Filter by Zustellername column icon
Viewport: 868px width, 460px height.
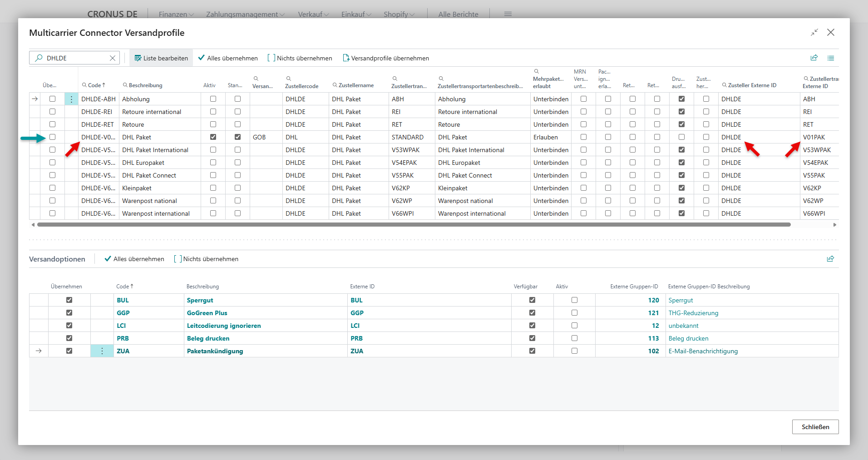(335, 85)
